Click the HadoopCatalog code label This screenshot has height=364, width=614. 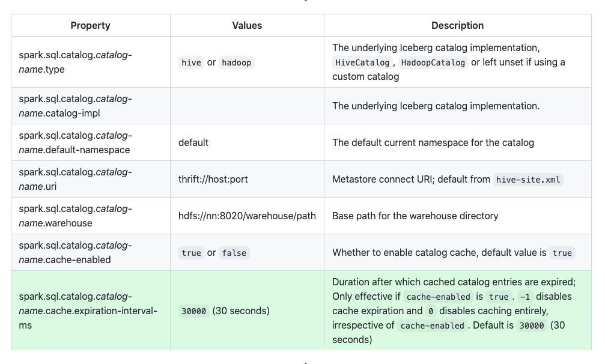433,62
